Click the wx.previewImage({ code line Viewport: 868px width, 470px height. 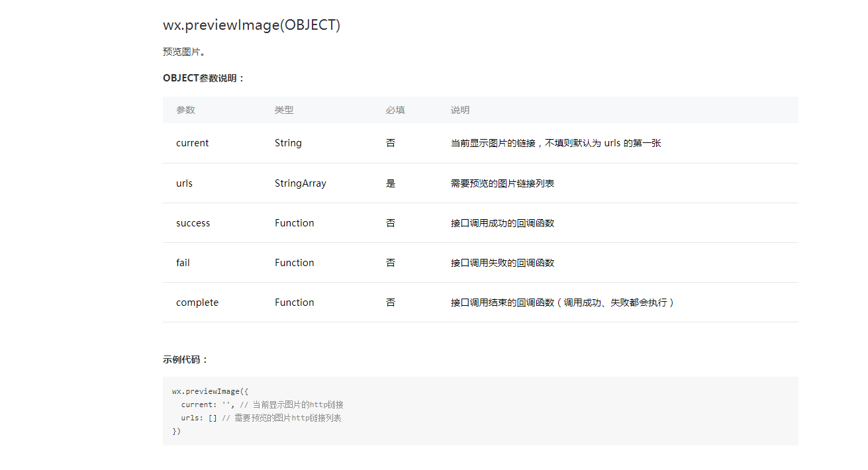coord(210,391)
